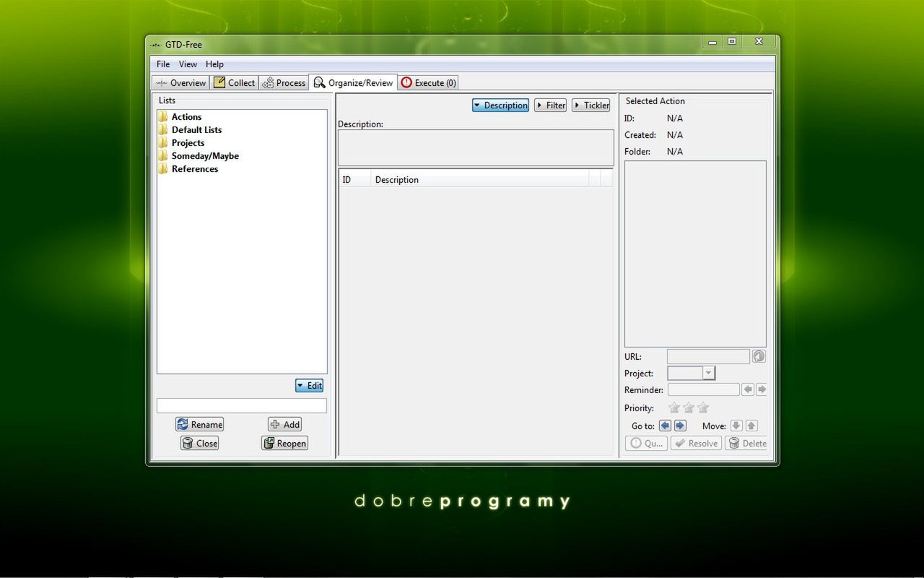This screenshot has width=924, height=578.
Task: Sort by the Description column header
Action: click(x=479, y=180)
